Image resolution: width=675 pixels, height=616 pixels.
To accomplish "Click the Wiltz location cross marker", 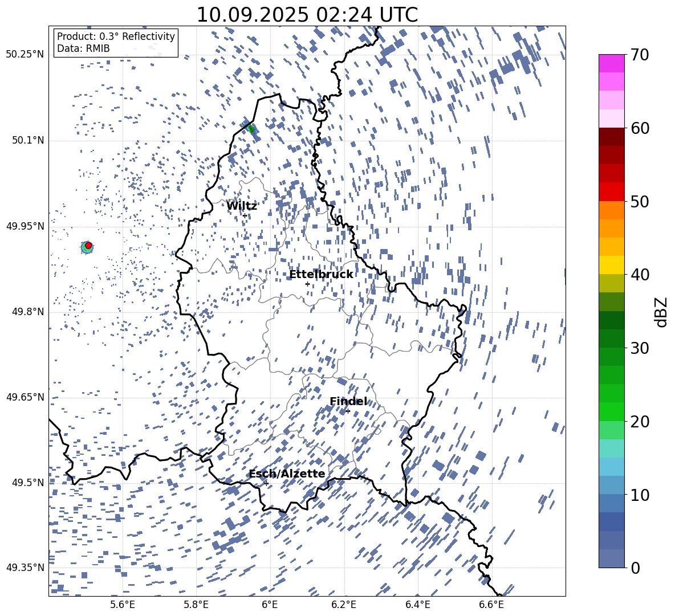I will click(x=245, y=215).
